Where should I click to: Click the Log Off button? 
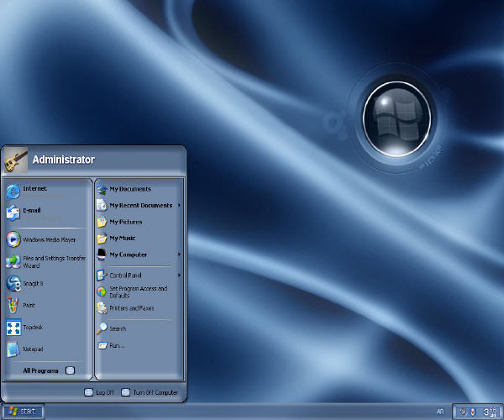tap(99, 392)
